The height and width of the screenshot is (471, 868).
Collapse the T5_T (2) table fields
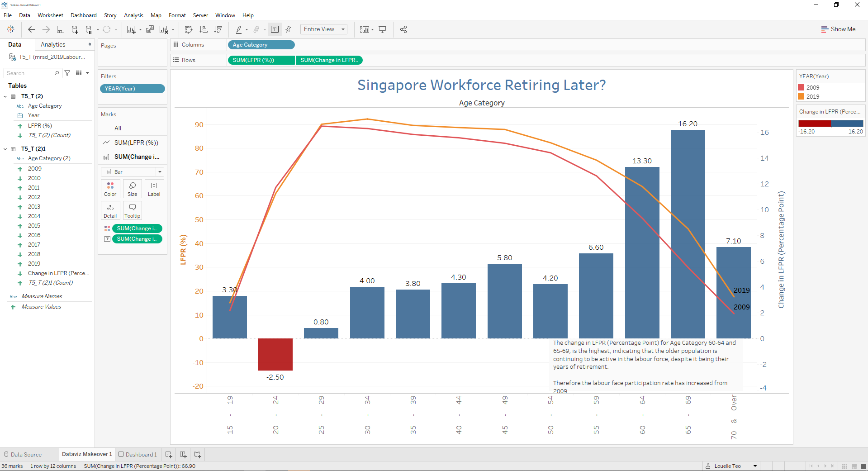click(5, 96)
